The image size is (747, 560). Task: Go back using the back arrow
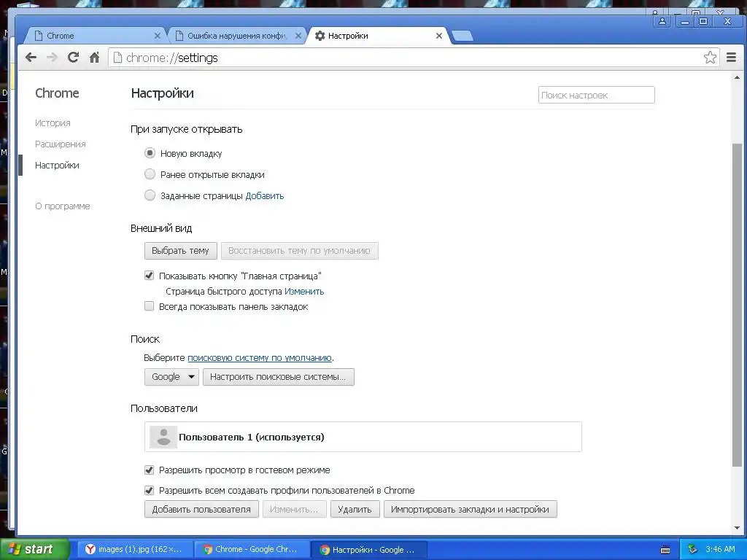point(31,58)
